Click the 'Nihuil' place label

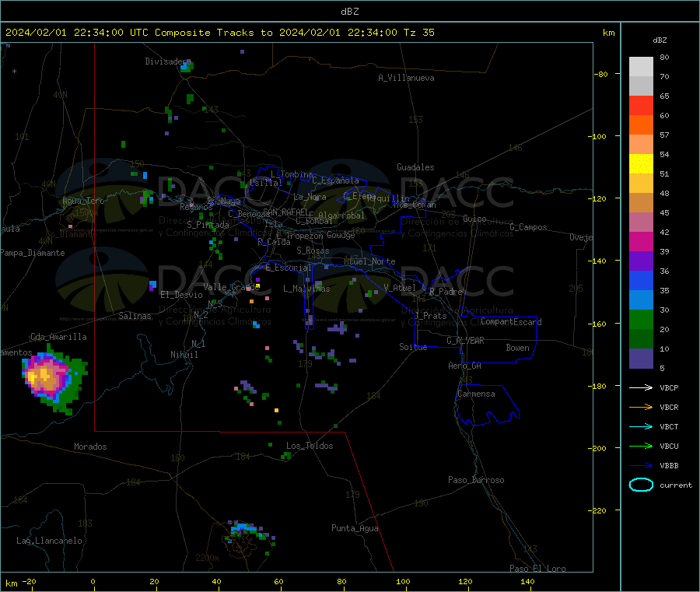(x=184, y=355)
